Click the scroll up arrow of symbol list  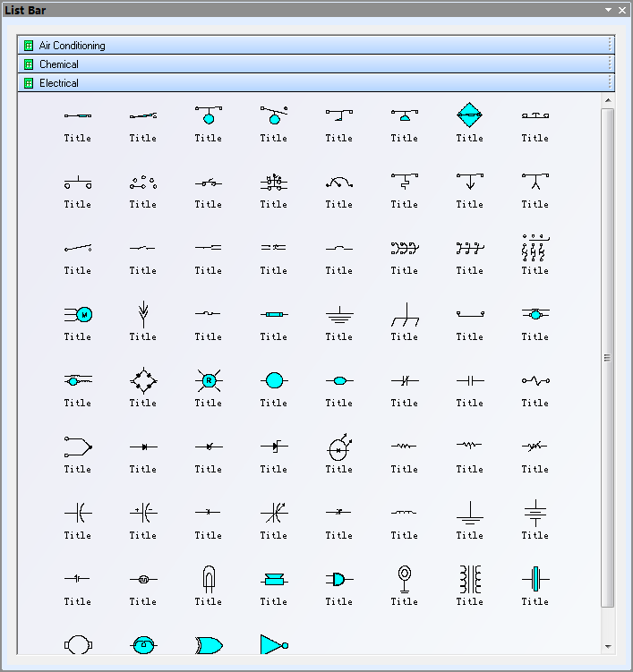coord(608,101)
